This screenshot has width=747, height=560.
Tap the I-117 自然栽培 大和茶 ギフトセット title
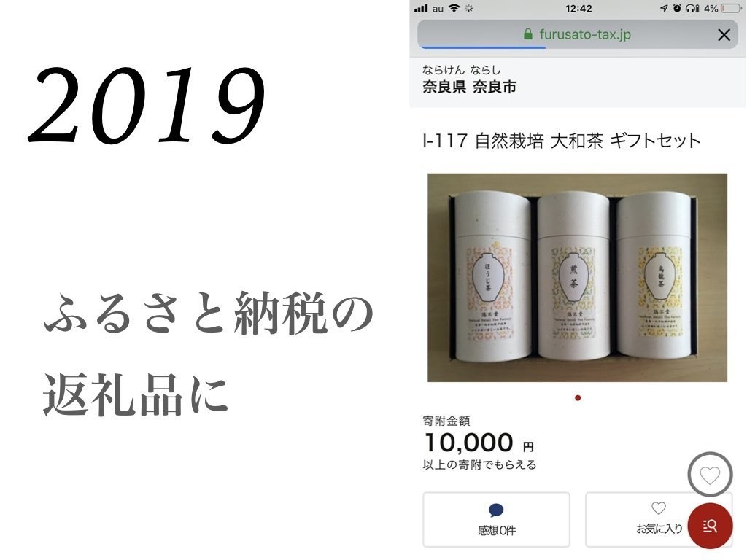pyautogui.click(x=562, y=141)
